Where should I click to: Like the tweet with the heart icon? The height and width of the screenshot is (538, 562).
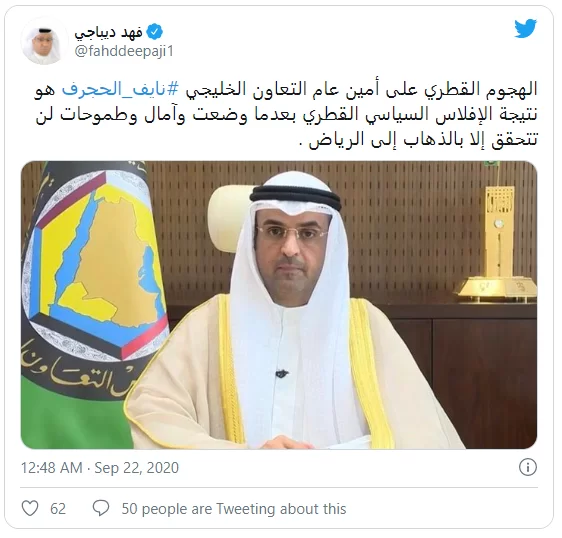click(30, 509)
